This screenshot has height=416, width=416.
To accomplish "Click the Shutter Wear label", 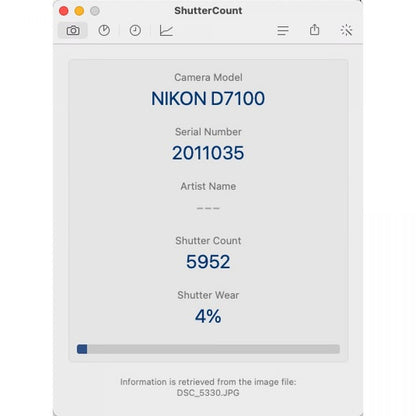I will (208, 295).
